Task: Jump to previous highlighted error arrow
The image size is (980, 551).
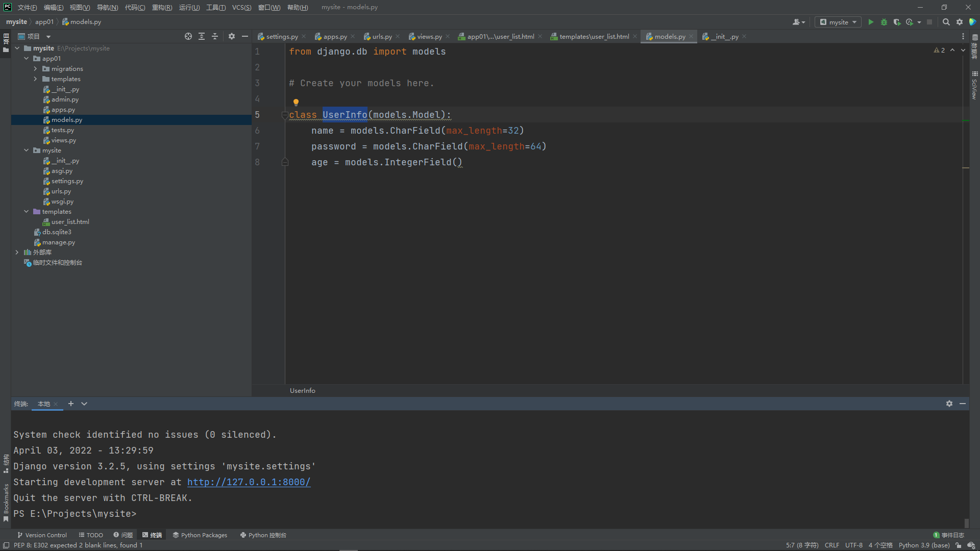Action: coord(952,50)
